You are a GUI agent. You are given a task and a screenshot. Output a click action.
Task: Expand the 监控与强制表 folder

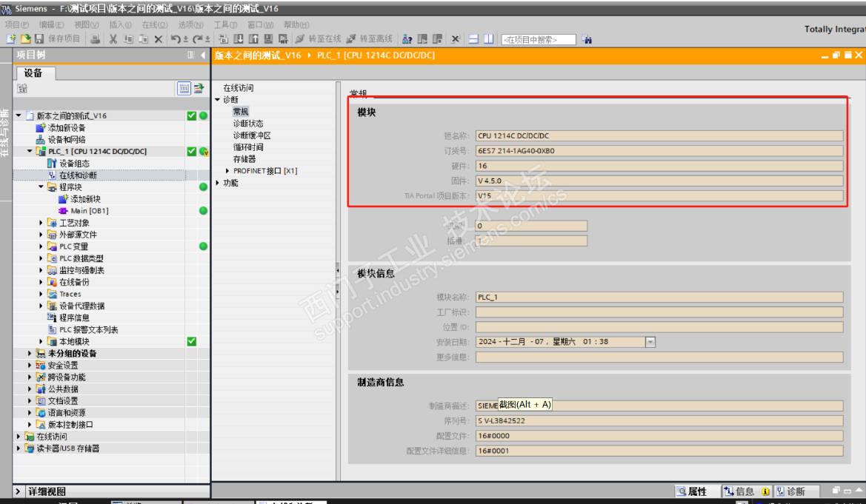[41, 270]
